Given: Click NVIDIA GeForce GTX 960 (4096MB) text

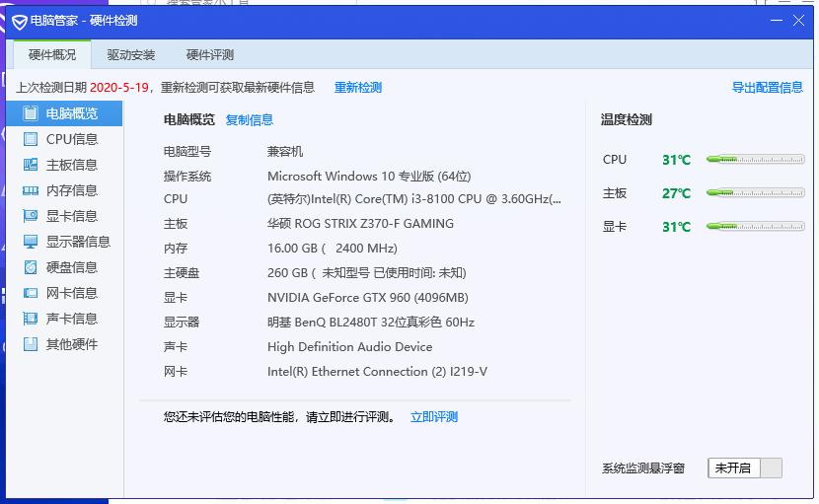Looking at the screenshot, I should tap(368, 298).
